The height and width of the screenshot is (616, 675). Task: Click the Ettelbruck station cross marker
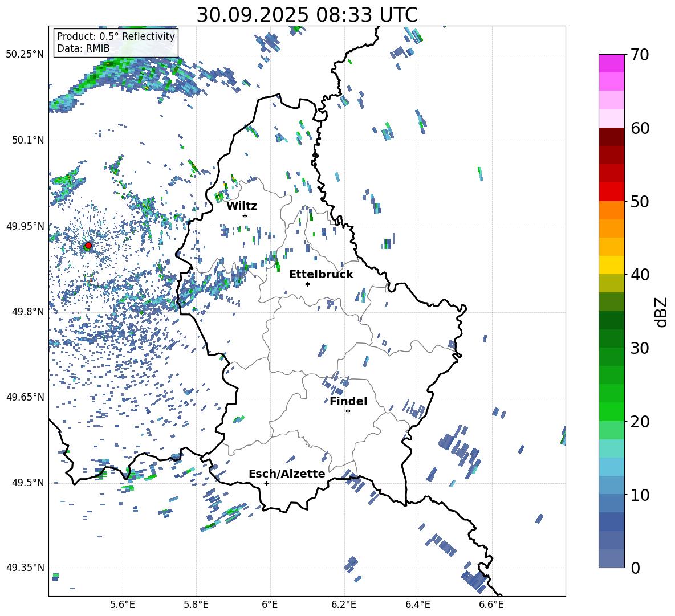click(307, 284)
